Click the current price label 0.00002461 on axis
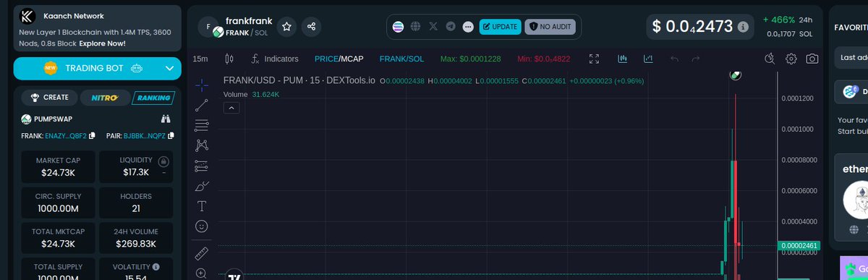The image size is (868, 280). tap(799, 246)
